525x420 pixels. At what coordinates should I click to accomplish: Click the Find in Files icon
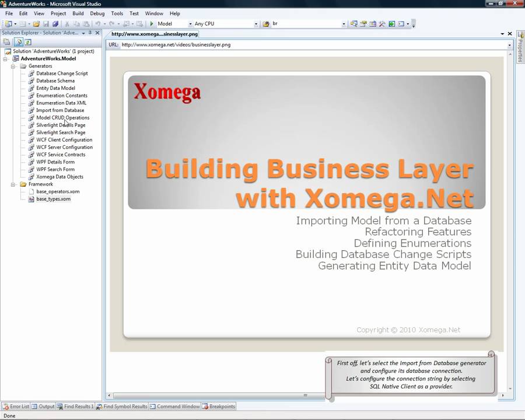[x=266, y=24]
